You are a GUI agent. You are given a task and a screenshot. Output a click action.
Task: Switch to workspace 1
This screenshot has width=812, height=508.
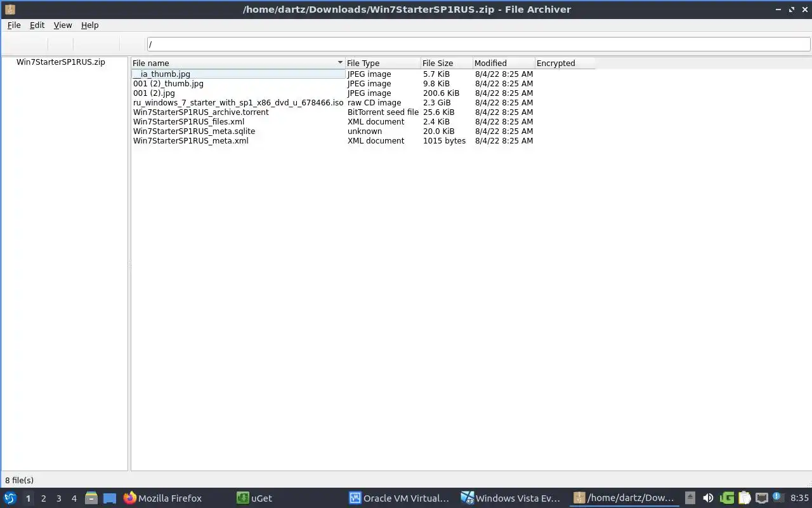click(28, 498)
